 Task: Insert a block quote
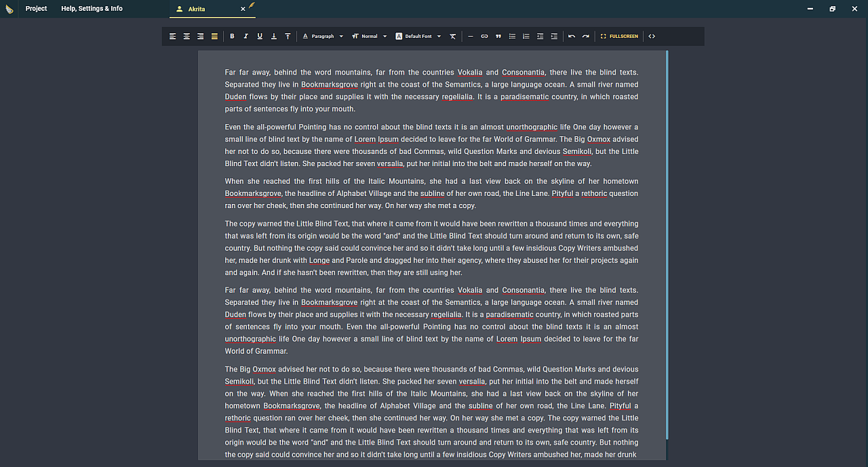pyautogui.click(x=498, y=36)
